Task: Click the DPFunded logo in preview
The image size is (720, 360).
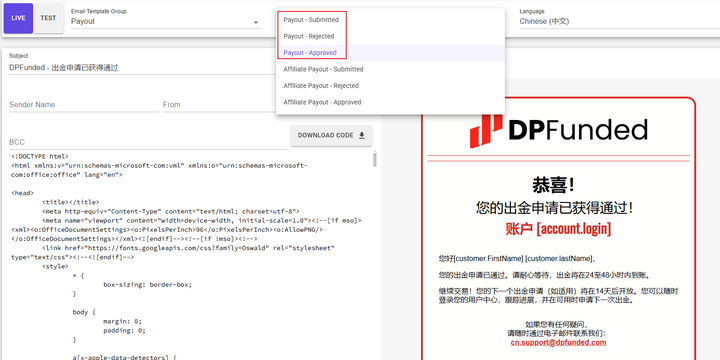Action: 558,130
